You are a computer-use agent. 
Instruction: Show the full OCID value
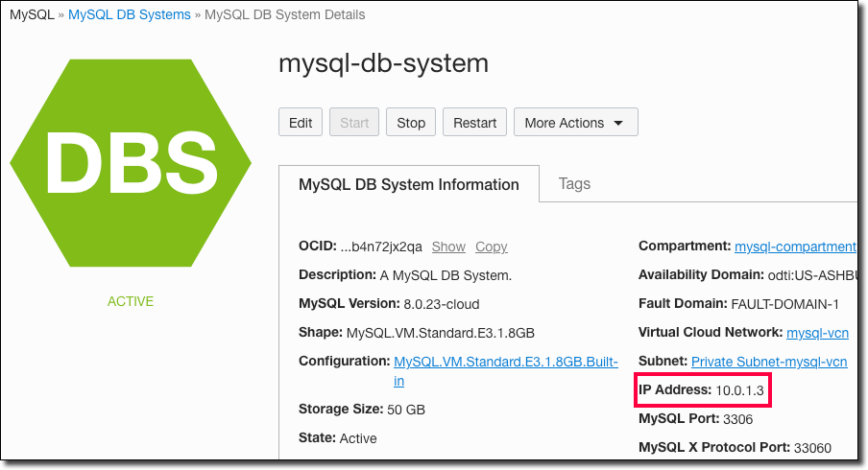click(x=448, y=247)
